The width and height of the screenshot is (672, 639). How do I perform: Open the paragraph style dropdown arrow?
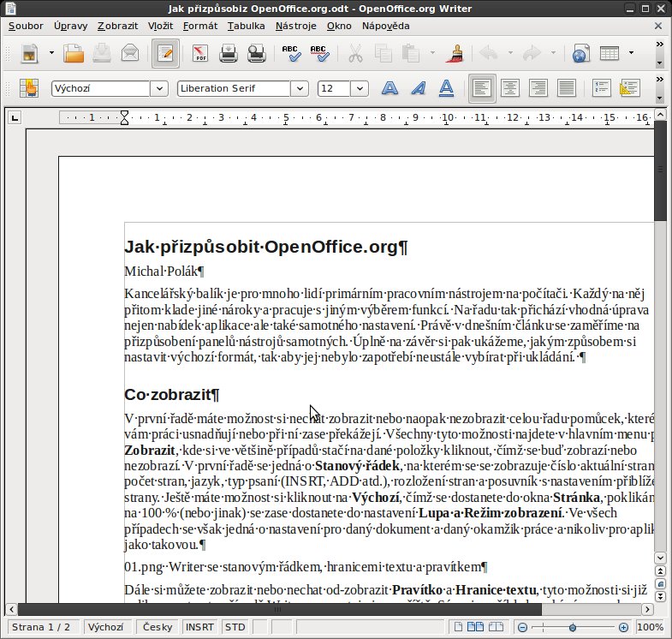click(159, 88)
